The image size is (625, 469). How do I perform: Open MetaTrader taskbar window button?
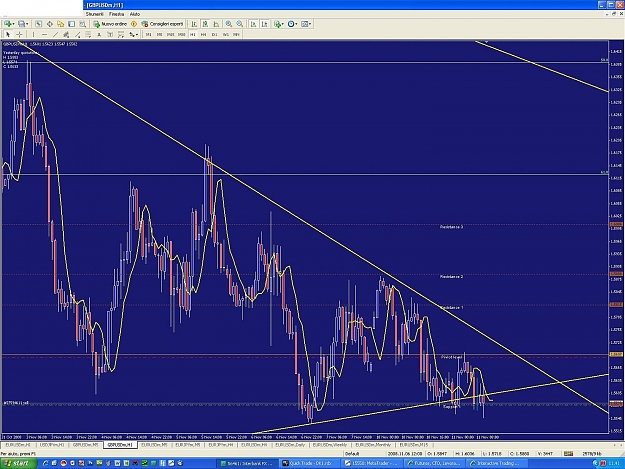tap(372, 463)
